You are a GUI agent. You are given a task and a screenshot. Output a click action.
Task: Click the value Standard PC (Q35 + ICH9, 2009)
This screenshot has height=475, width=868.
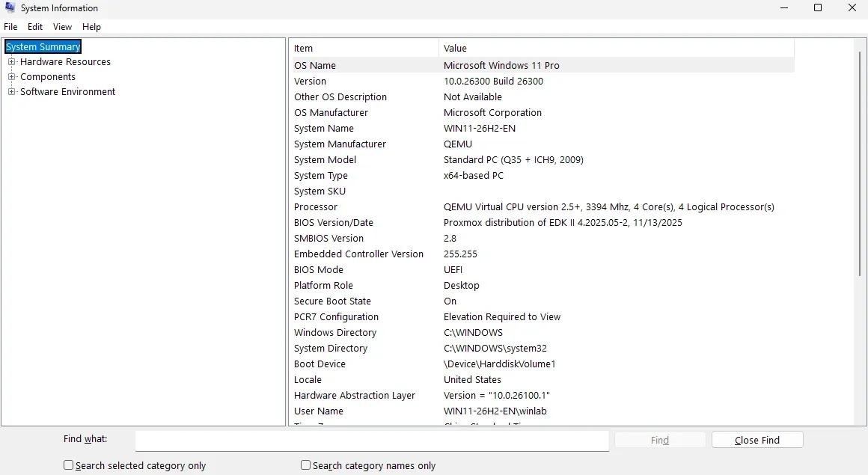(514, 159)
